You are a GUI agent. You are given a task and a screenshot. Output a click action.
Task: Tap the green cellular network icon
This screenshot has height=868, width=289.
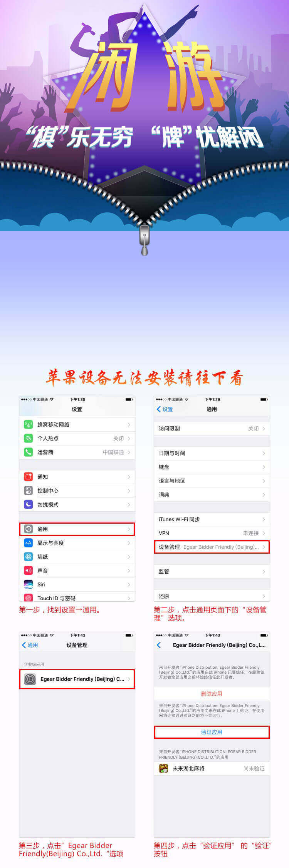coord(29,424)
